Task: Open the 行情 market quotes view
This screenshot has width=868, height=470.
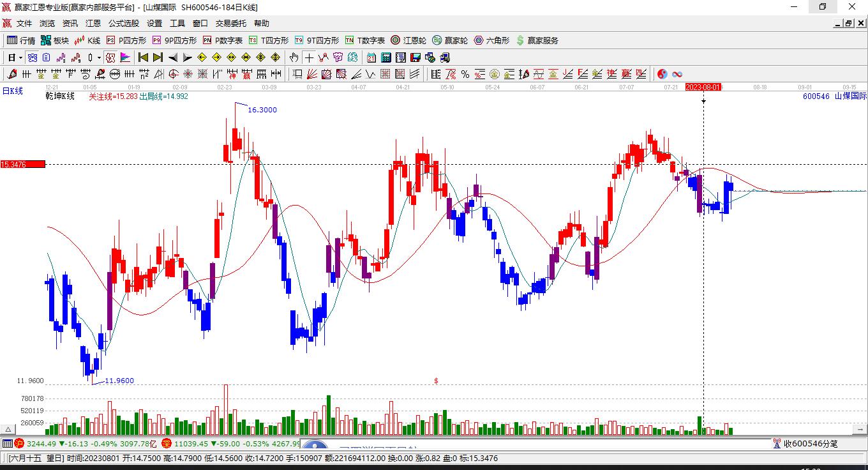Action: click(x=21, y=40)
